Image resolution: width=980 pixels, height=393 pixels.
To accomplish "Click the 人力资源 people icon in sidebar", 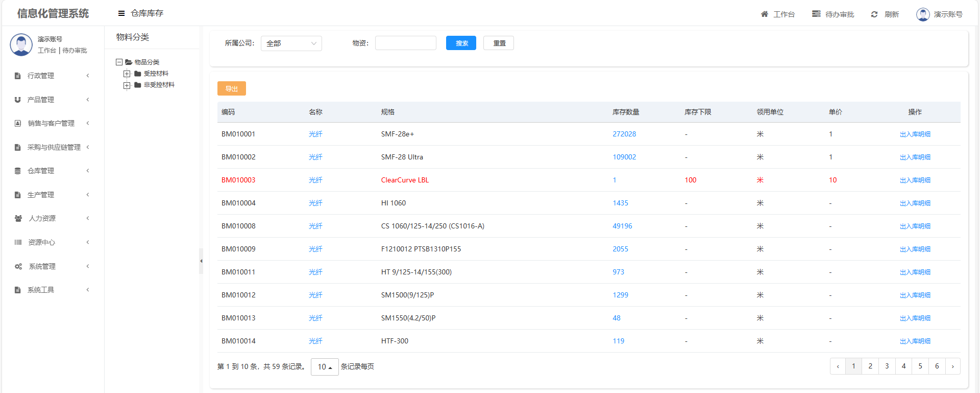I will tap(18, 218).
